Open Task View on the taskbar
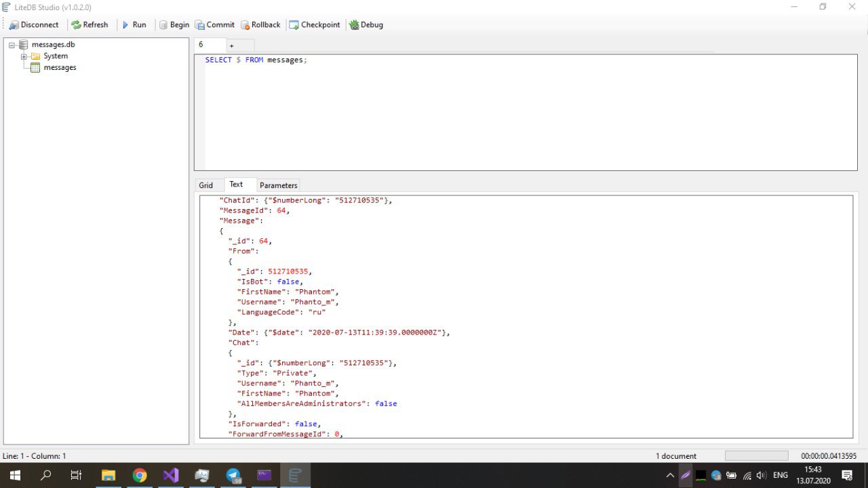The width and height of the screenshot is (868, 488). [x=76, y=475]
